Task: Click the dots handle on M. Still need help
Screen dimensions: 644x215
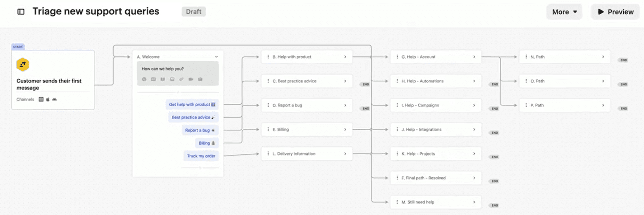Action: click(x=397, y=202)
